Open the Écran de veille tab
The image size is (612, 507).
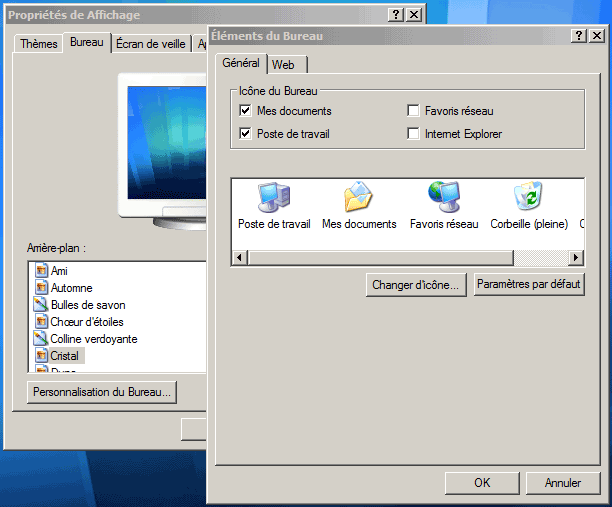click(x=151, y=44)
